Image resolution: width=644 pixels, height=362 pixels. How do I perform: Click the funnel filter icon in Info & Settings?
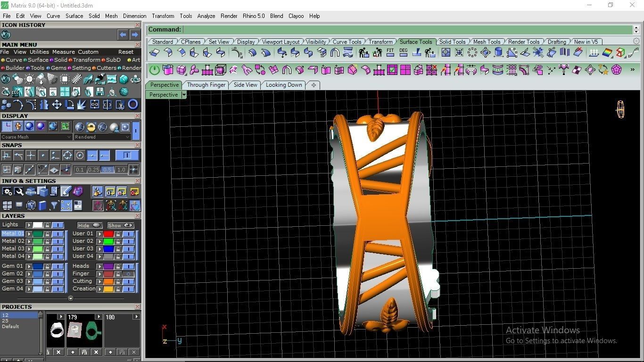[x=54, y=205]
